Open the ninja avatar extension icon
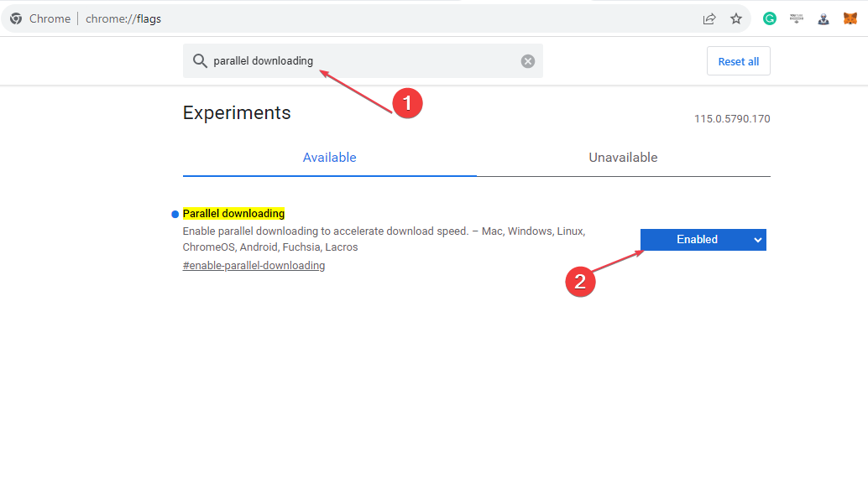The height and width of the screenshot is (478, 868). 824,19
